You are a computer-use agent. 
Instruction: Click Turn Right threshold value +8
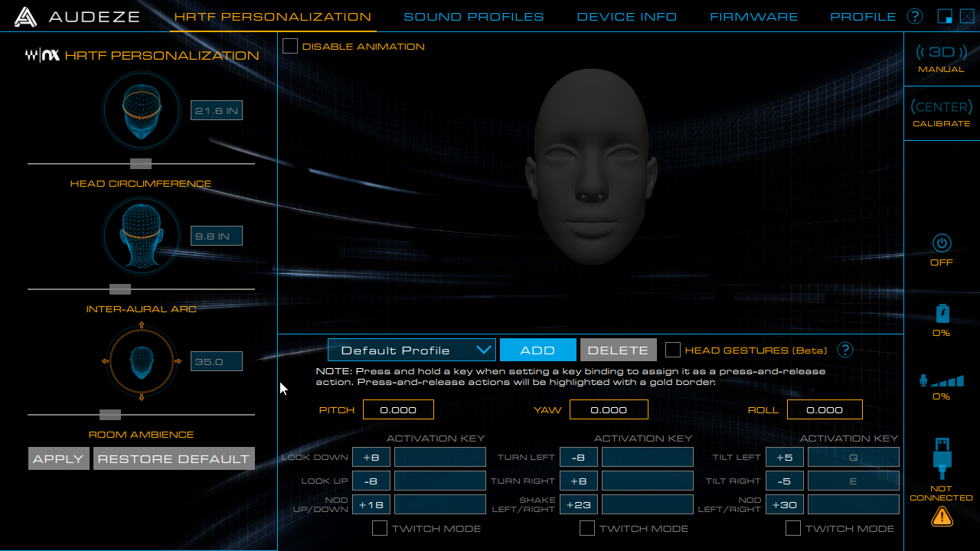[x=579, y=481]
